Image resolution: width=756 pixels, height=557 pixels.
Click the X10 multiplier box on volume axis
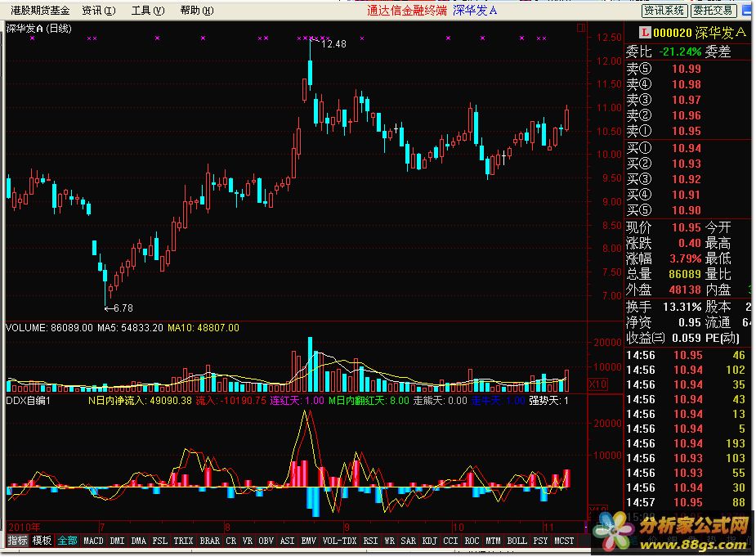(598, 384)
